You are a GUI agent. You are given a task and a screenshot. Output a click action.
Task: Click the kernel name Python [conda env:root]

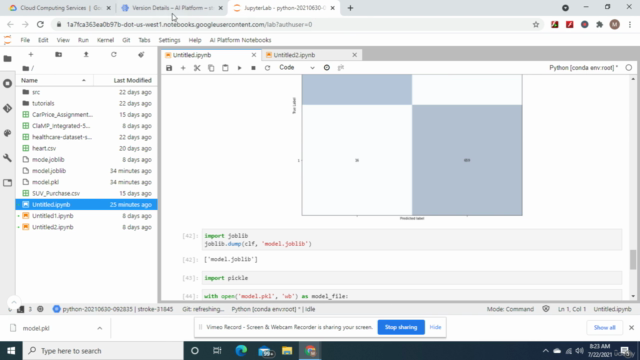pyautogui.click(x=583, y=68)
